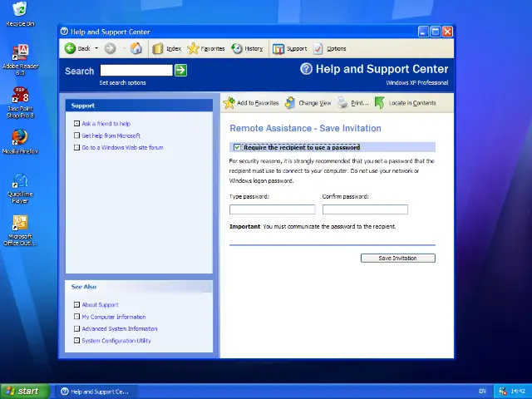532x399 pixels.
Task: Open the Index book icon
Action: pos(157,49)
